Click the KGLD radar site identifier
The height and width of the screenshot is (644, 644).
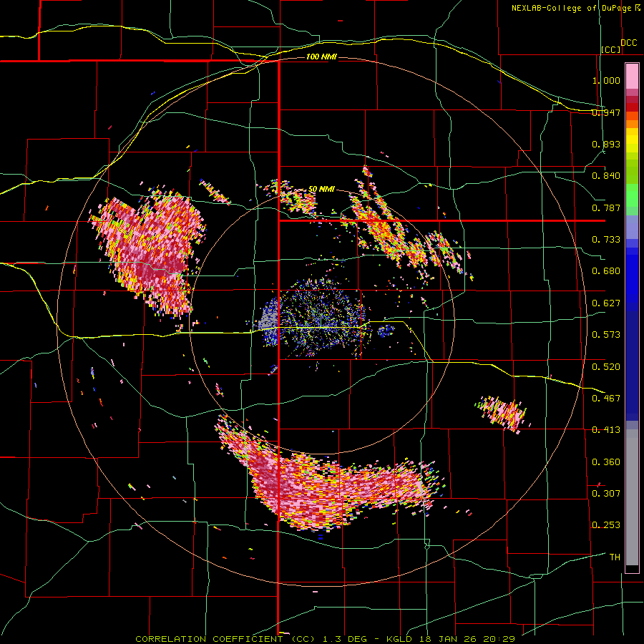click(398, 639)
